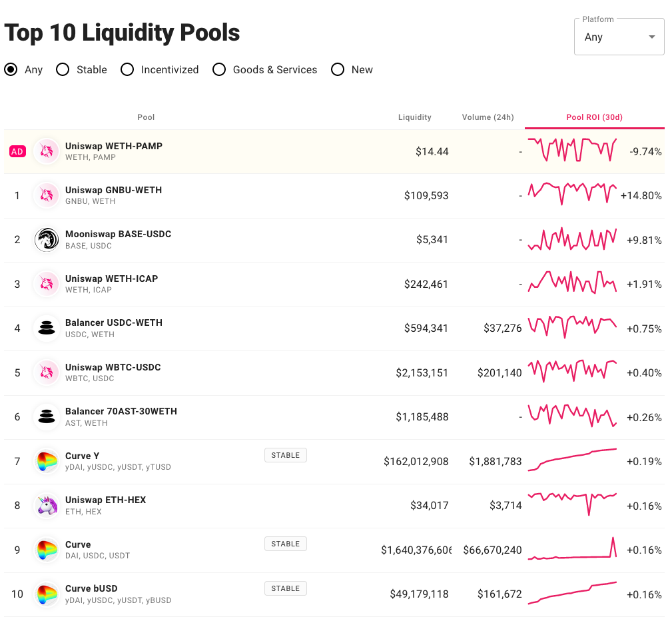The image size is (672, 619).
Task: Open the Uniswap WETH-ICAP pool link
Action: [111, 279]
